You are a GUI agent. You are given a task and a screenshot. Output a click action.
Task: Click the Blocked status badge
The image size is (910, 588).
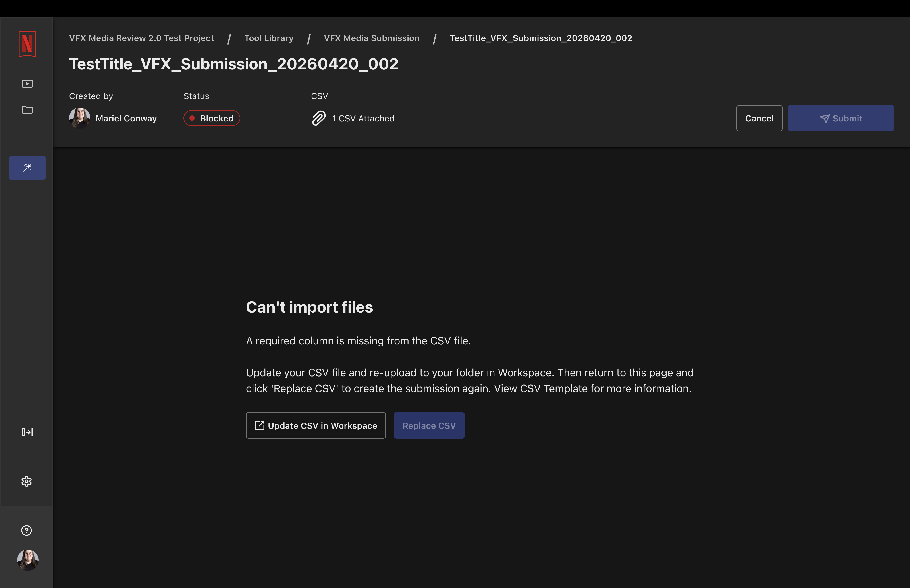click(x=212, y=118)
